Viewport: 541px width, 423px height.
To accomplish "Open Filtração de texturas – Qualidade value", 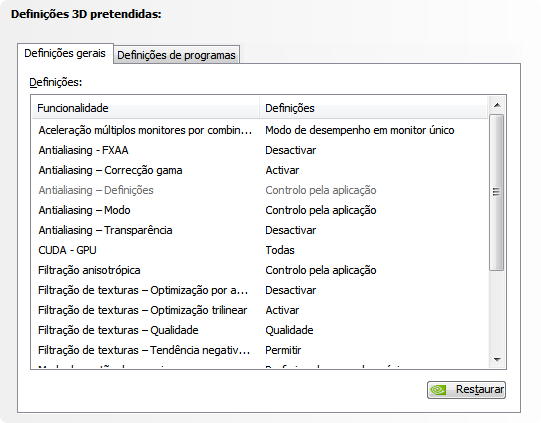I will [289, 330].
